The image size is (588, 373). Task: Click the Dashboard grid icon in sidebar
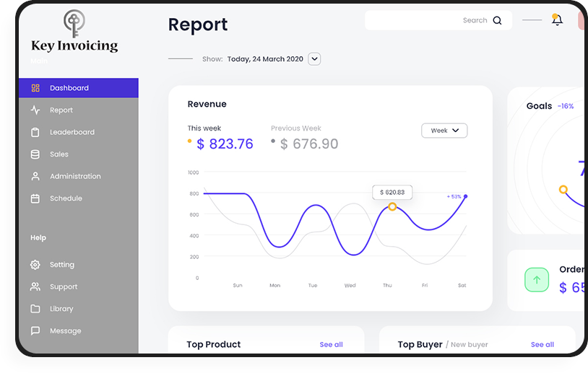35,88
